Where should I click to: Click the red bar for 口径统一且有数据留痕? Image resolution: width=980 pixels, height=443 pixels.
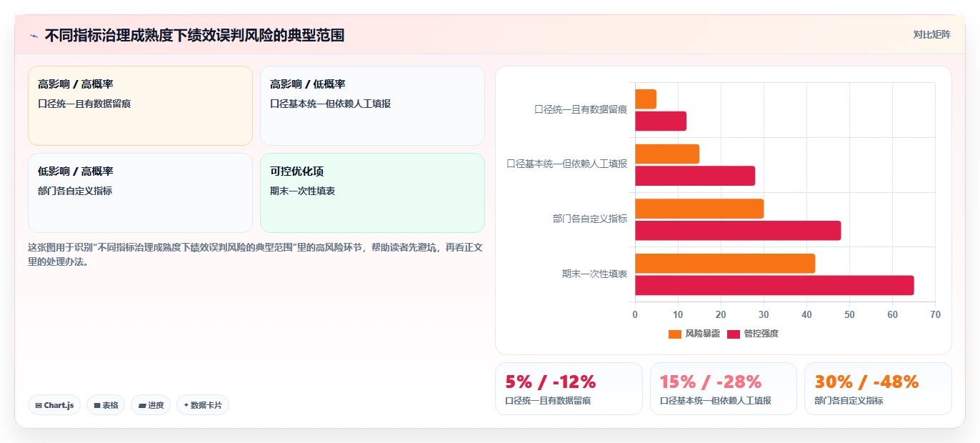point(661,121)
